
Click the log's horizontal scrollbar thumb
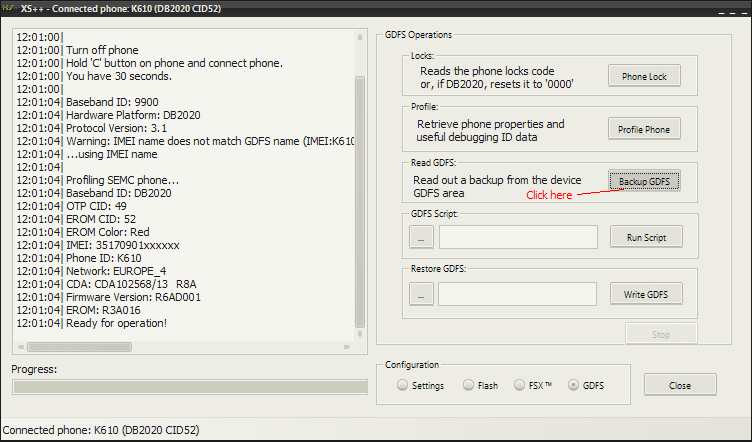click(x=80, y=347)
